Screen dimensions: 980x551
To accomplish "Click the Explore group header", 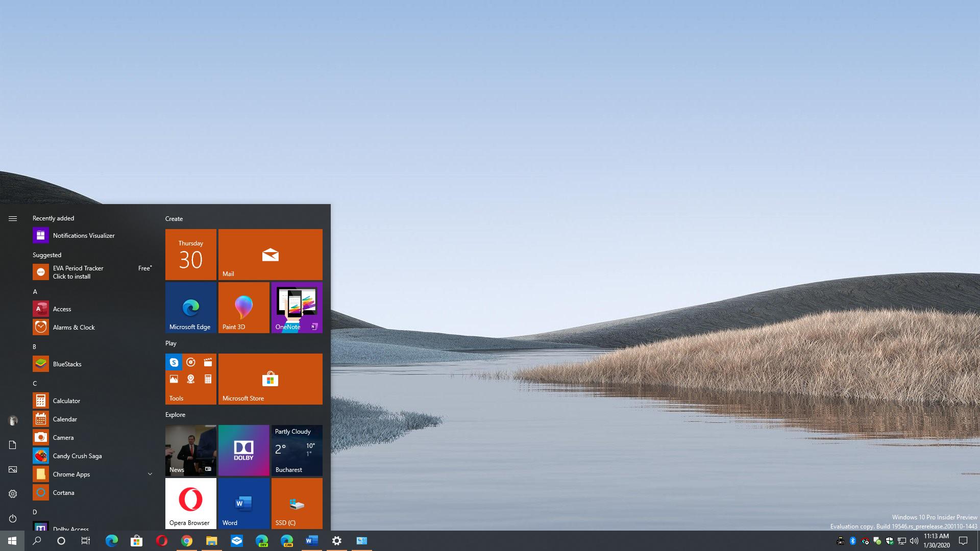I will coord(175,414).
